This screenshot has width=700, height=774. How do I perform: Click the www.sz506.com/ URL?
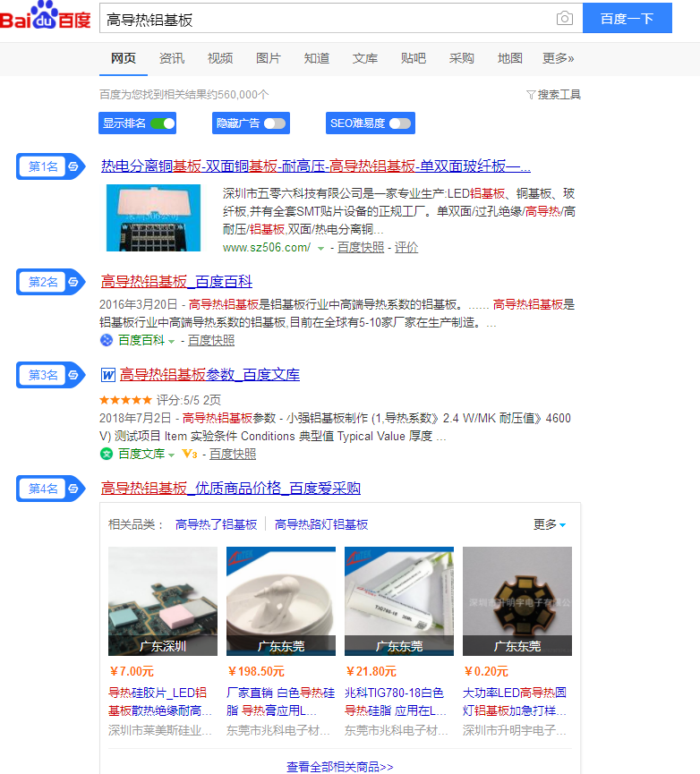point(267,247)
